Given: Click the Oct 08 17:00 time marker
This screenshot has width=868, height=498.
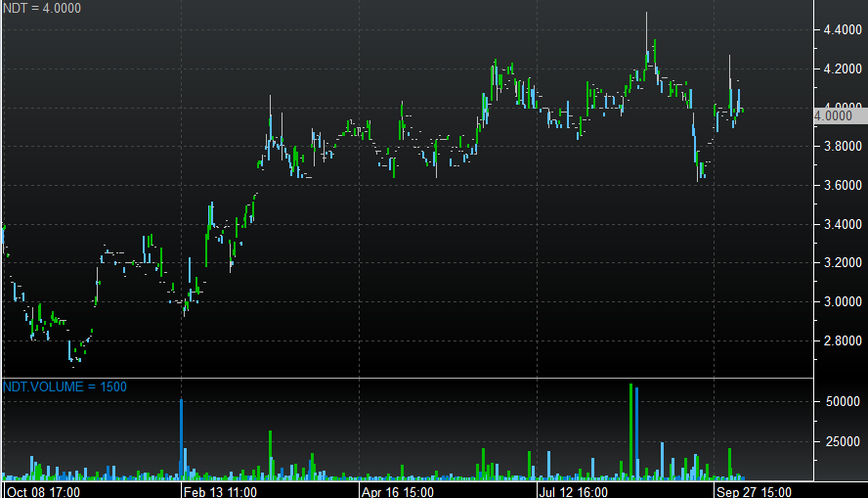Looking at the screenshot, I should click(x=44, y=491).
